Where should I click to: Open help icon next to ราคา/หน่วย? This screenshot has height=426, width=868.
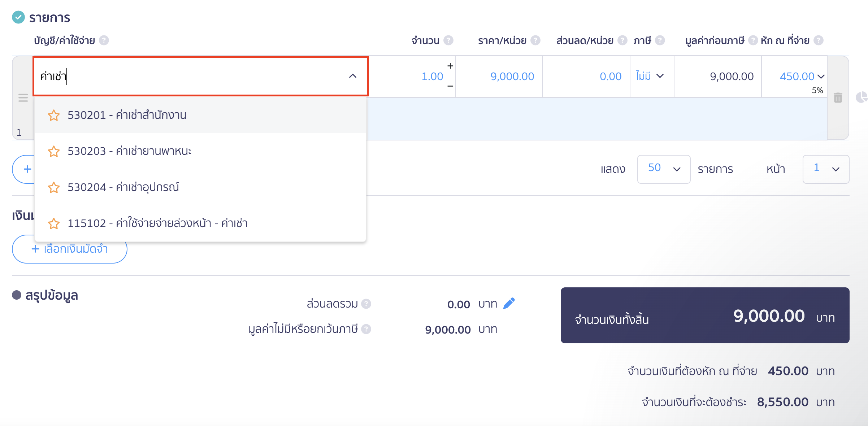(x=535, y=40)
